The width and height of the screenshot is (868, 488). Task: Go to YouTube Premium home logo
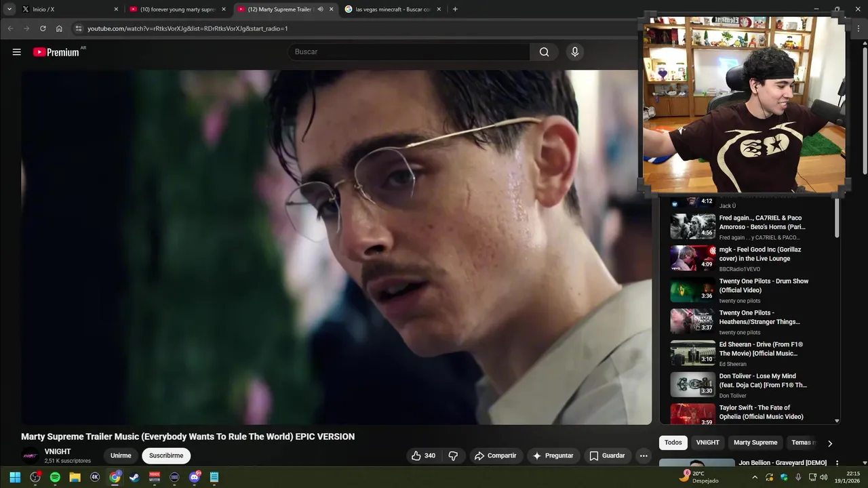click(57, 52)
